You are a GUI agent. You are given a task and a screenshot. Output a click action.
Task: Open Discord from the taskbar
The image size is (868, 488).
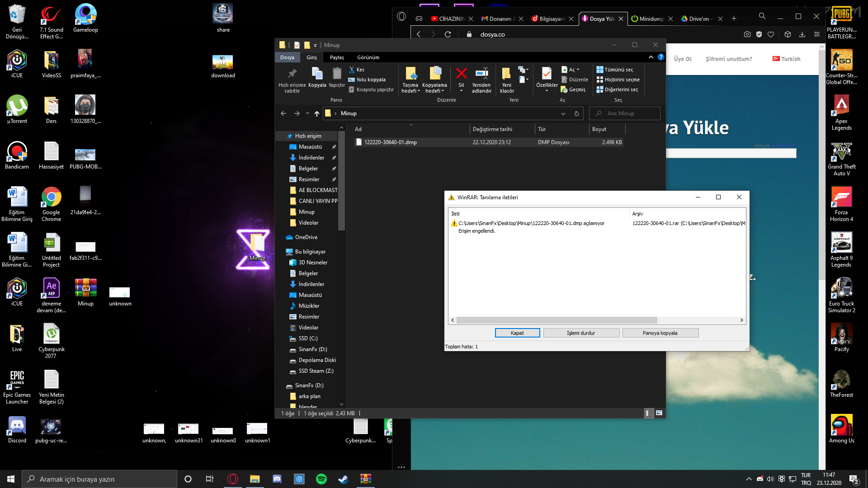coord(277,479)
